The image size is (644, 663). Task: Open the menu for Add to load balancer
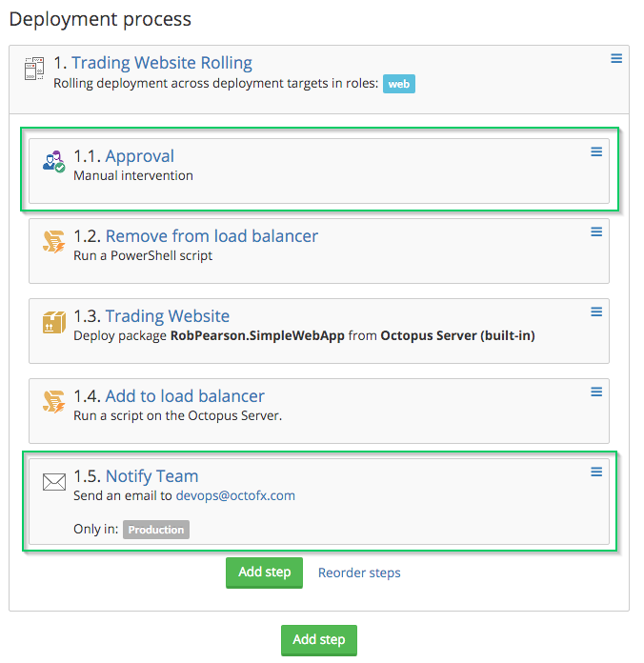tap(596, 392)
